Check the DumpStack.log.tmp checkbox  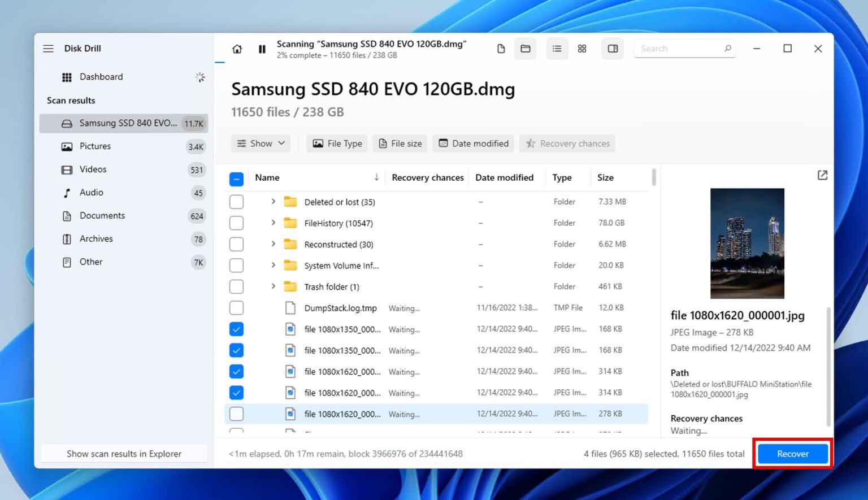(x=236, y=307)
